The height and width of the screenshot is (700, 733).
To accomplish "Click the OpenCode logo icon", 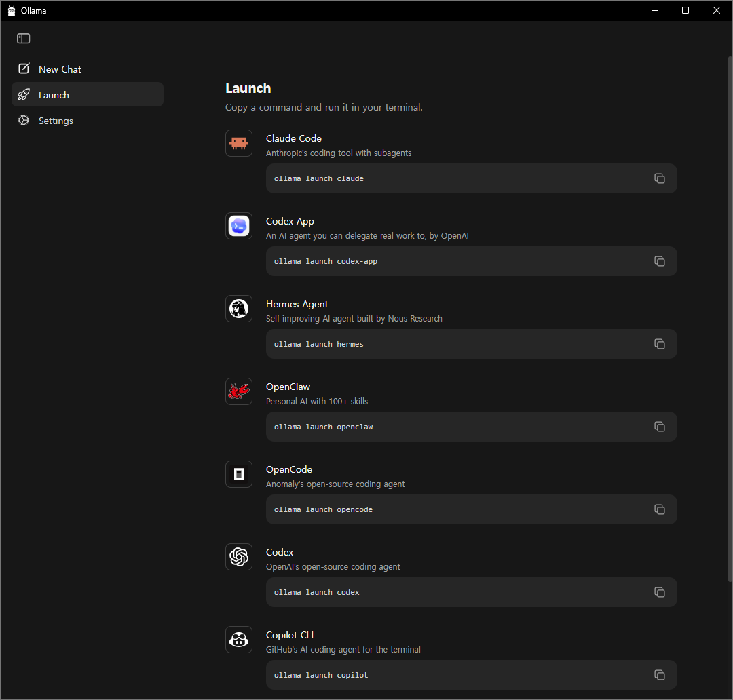I will tap(239, 474).
